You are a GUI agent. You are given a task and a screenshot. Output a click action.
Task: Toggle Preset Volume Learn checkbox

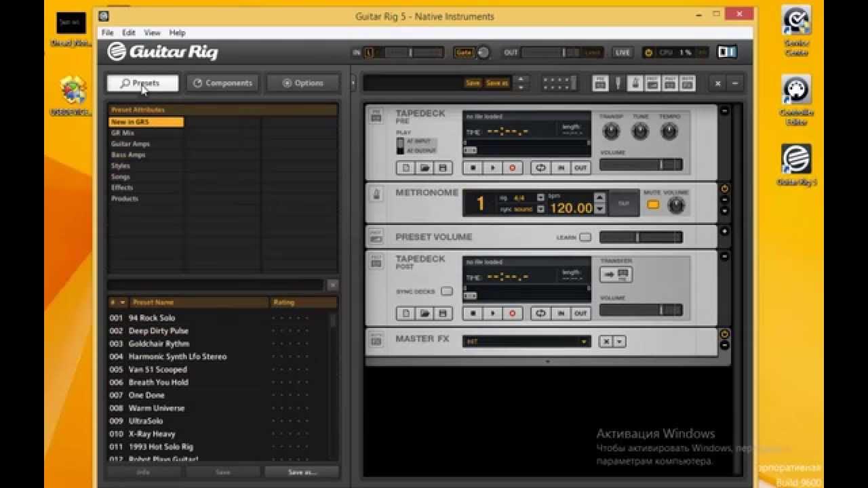click(585, 237)
